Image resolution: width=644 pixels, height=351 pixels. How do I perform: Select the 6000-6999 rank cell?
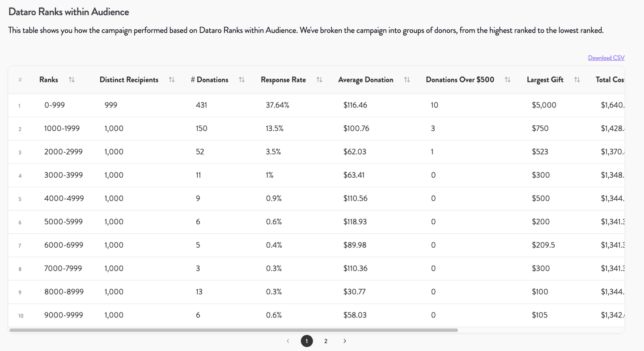64,245
